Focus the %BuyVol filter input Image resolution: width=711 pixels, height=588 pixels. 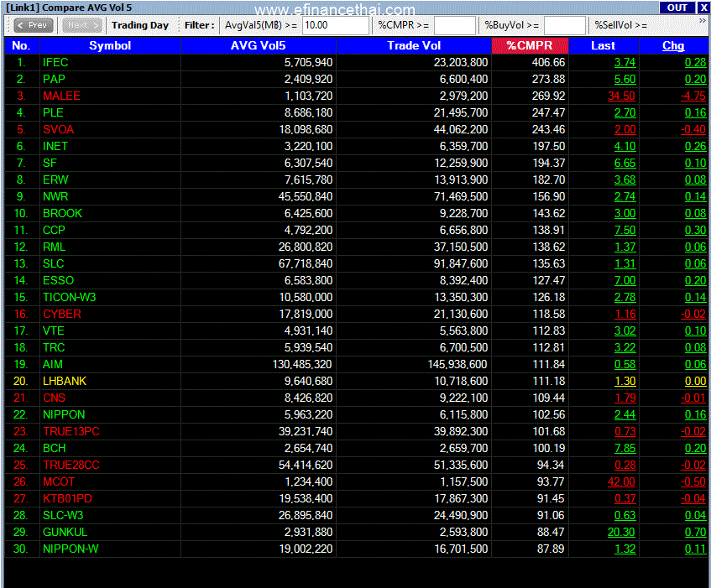(565, 25)
